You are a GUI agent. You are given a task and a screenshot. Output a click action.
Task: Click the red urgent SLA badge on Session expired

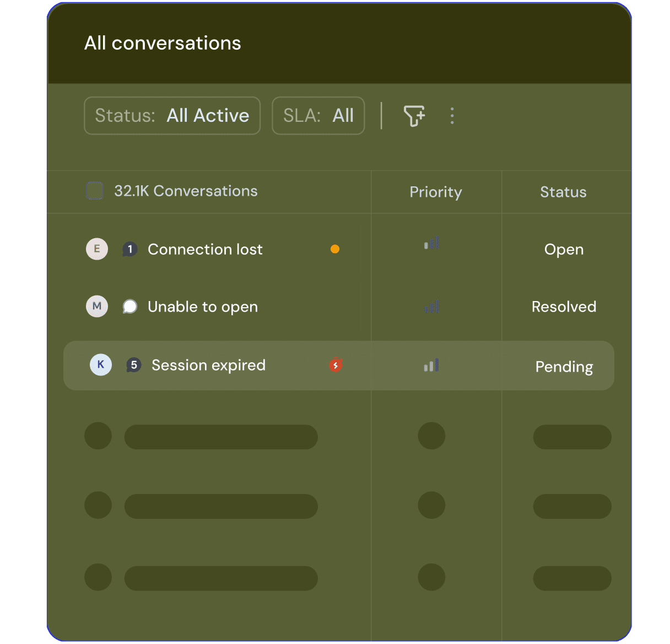coord(336,365)
